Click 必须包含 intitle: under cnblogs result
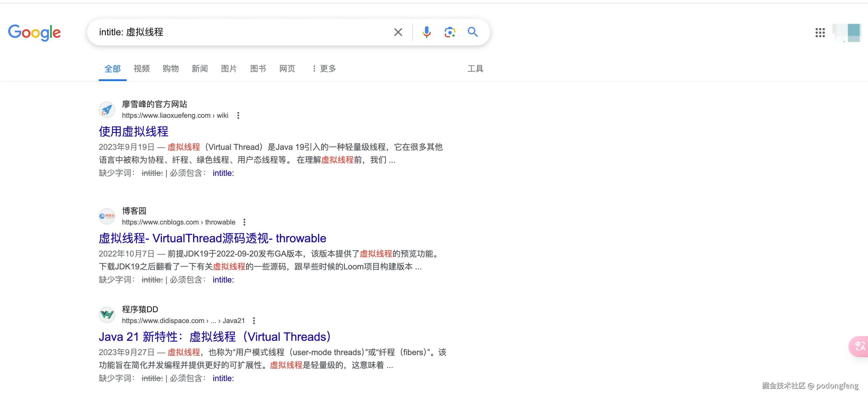The width and height of the screenshot is (868, 400). click(x=223, y=280)
